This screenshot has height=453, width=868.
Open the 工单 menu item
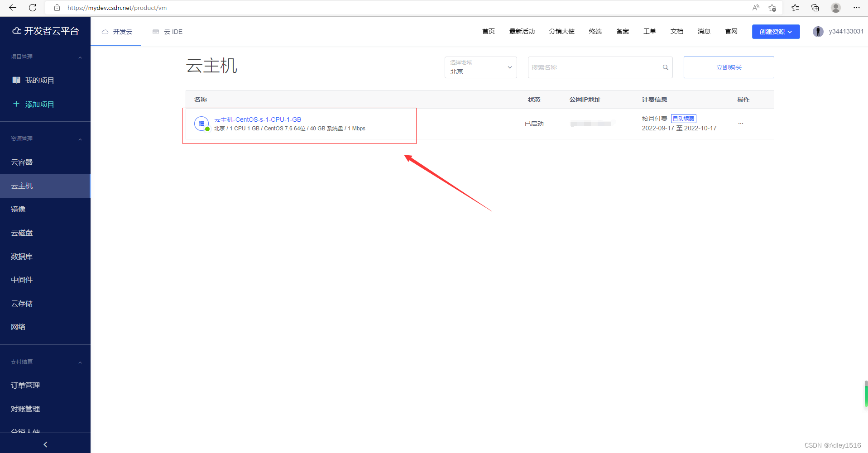(x=649, y=31)
